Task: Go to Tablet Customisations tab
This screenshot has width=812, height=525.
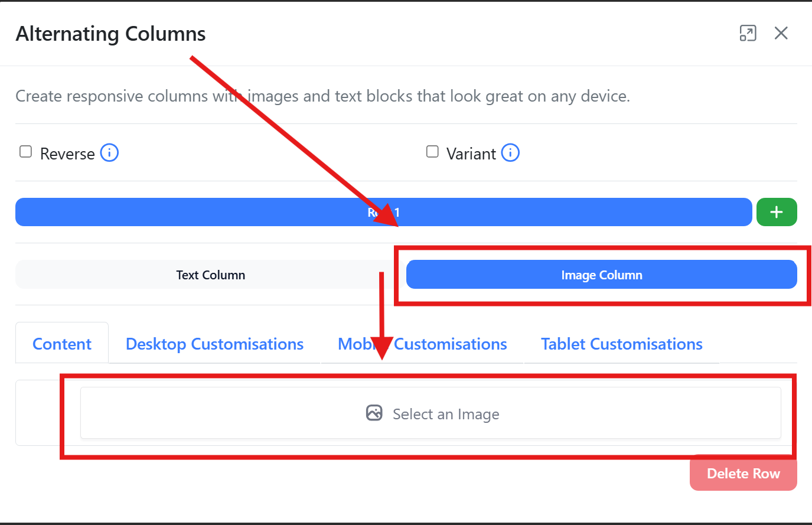Action: click(x=621, y=344)
